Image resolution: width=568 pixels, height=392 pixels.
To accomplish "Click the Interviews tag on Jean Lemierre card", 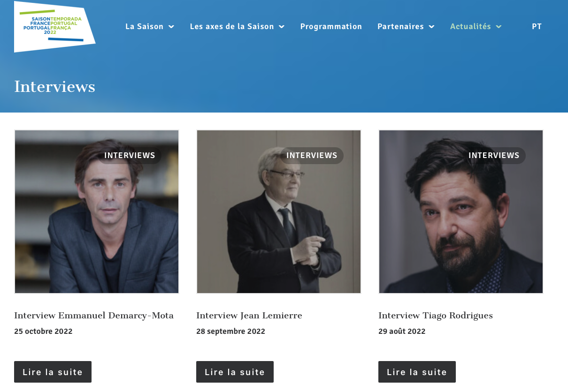I will (312, 156).
